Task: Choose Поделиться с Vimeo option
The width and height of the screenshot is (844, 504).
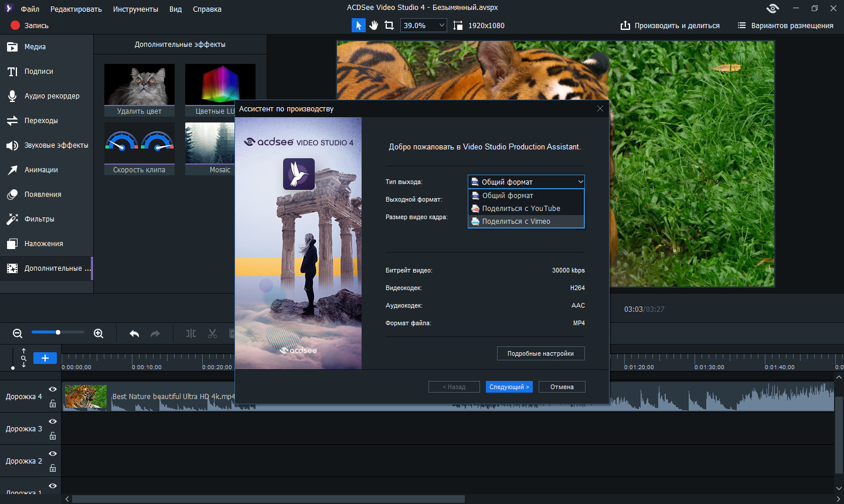Action: point(526,222)
